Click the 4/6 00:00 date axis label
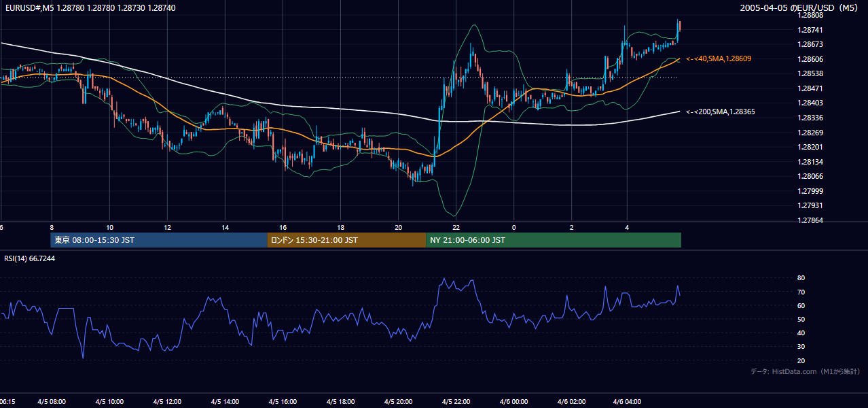The height and width of the screenshot is (408, 868). (513, 401)
